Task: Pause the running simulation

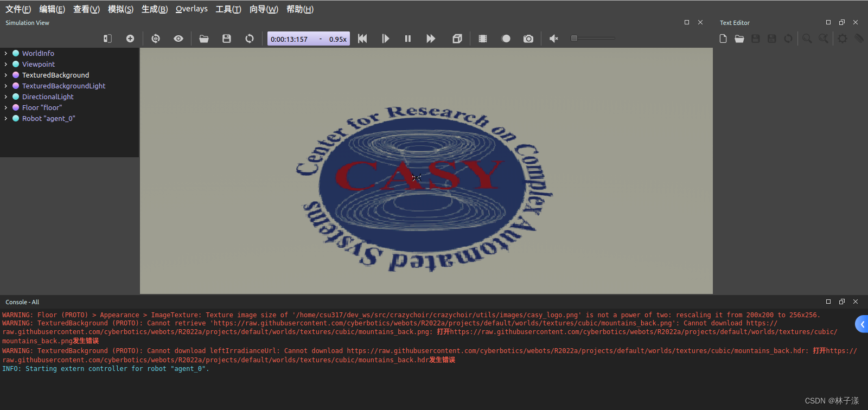Action: [408, 39]
